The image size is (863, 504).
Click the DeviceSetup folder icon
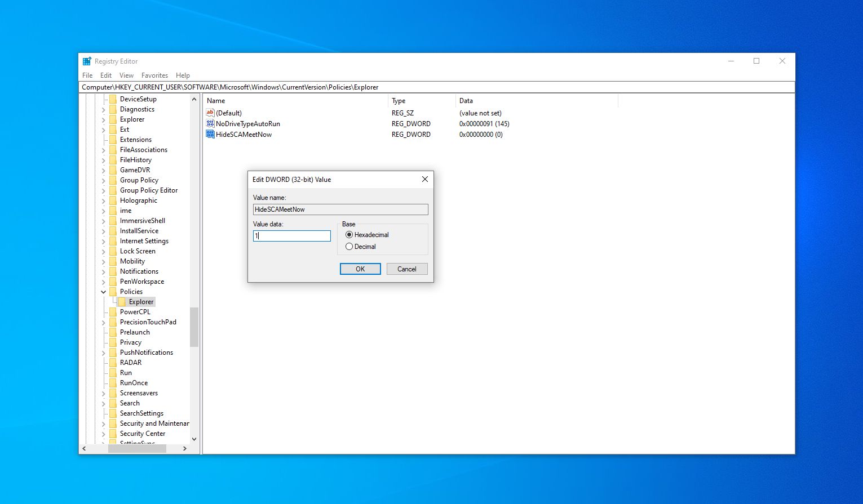coord(113,99)
